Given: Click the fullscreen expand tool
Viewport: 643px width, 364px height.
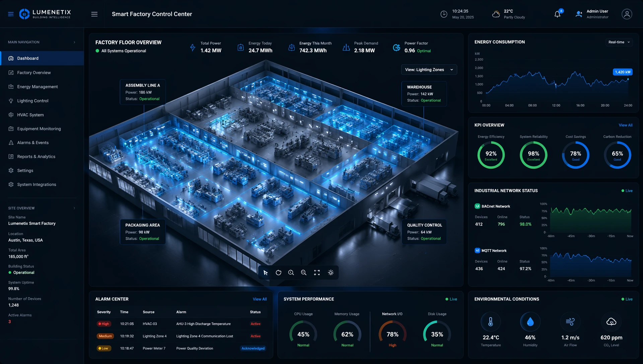Looking at the screenshot, I should (317, 273).
